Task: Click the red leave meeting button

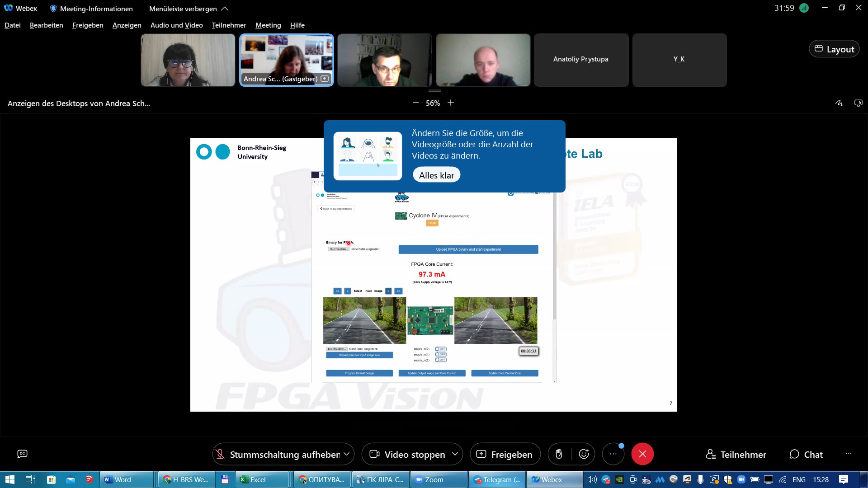Action: [x=642, y=454]
